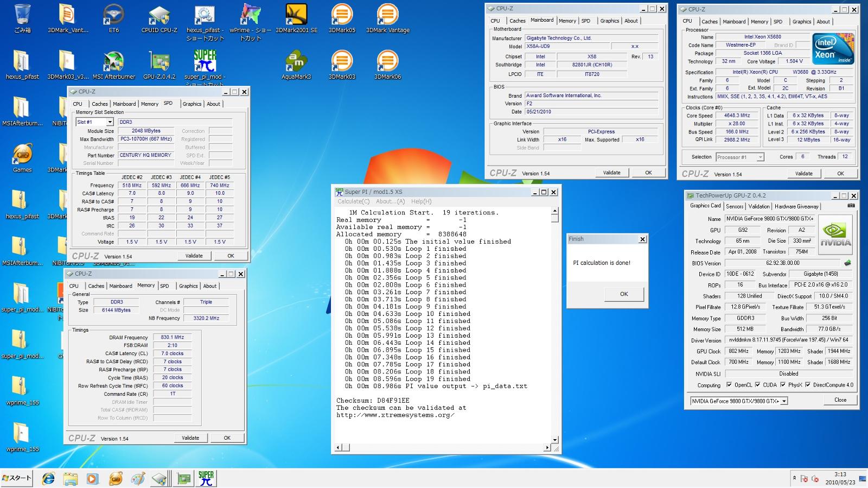Switch to Caches tab in the CPU-Z CPU window

pyautogui.click(x=710, y=22)
